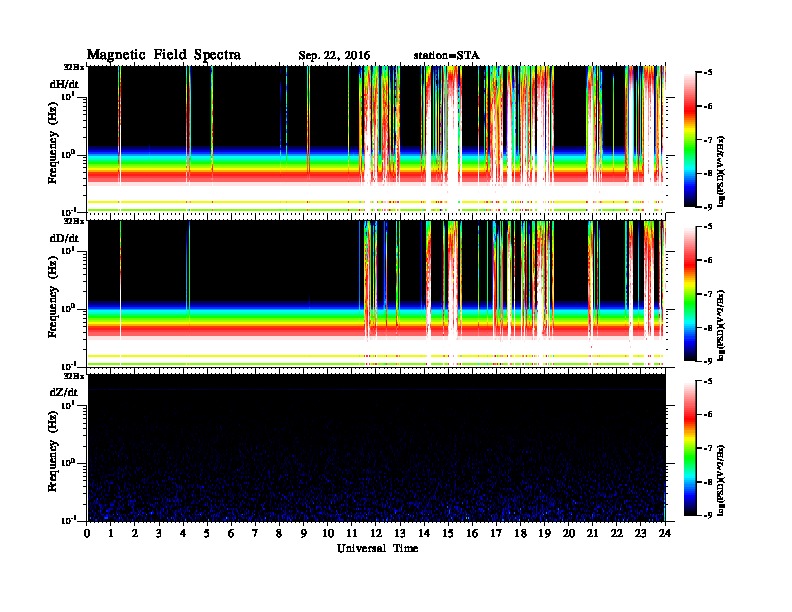Click hour 24 on the Universal Time axis

click(x=665, y=534)
